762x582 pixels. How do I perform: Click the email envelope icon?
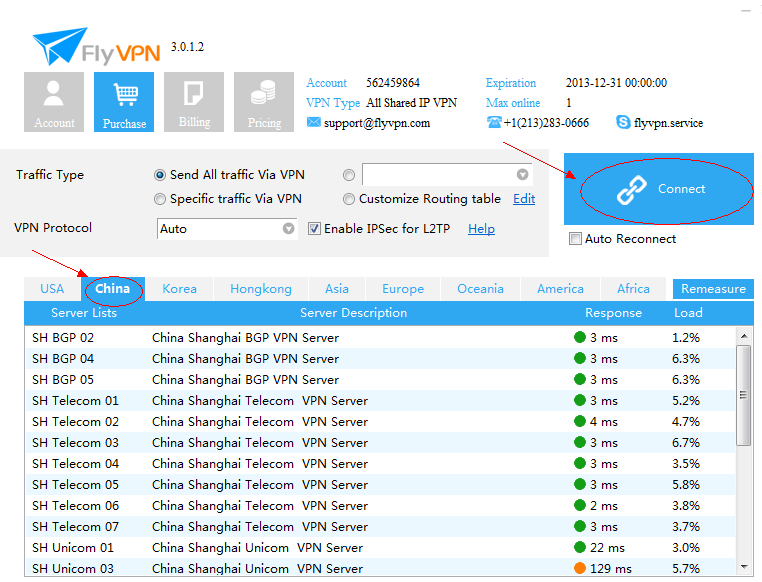pos(313,122)
